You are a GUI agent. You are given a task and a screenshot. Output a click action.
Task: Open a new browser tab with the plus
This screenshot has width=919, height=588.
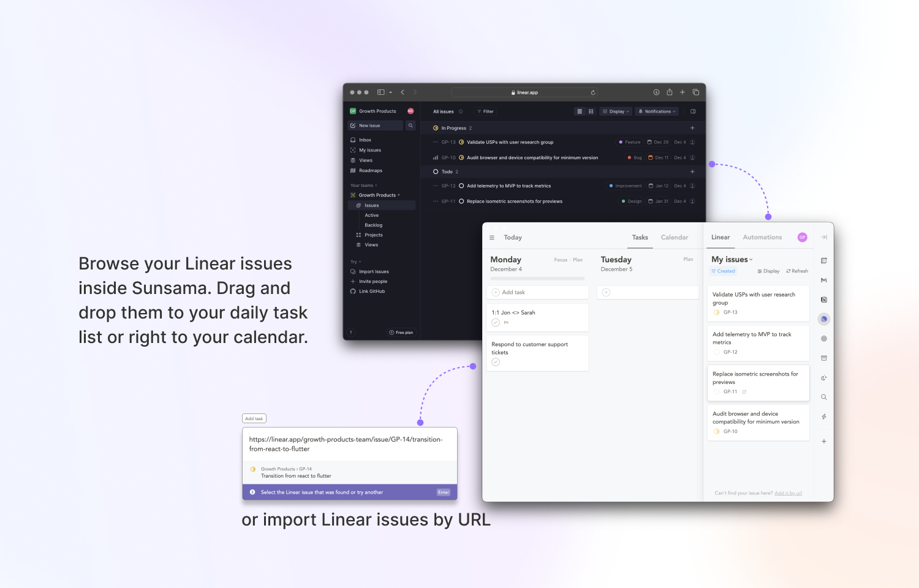[683, 92]
